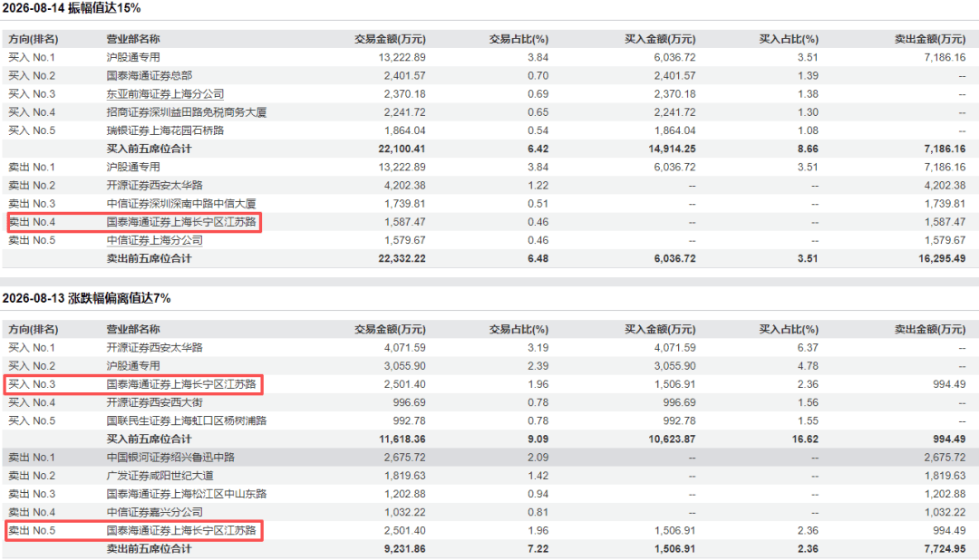
Task: Click 国联民生证券上海虹口区杨树浦路 entry
Action: pyautogui.click(x=186, y=420)
